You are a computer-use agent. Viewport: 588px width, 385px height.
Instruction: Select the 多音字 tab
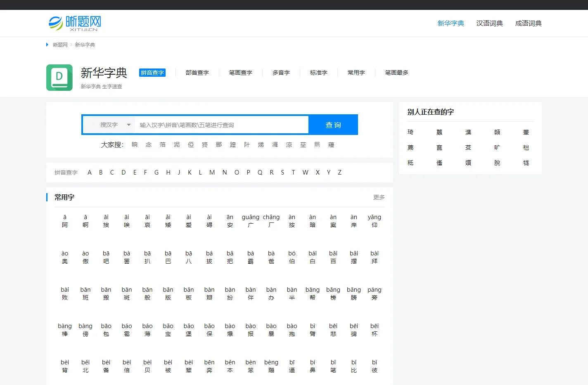[x=281, y=73]
